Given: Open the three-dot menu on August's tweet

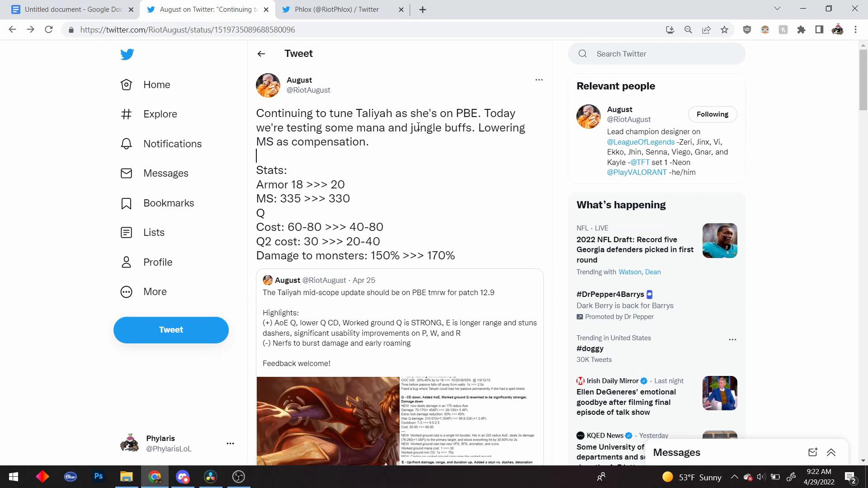Looking at the screenshot, I should pyautogui.click(x=538, y=80).
